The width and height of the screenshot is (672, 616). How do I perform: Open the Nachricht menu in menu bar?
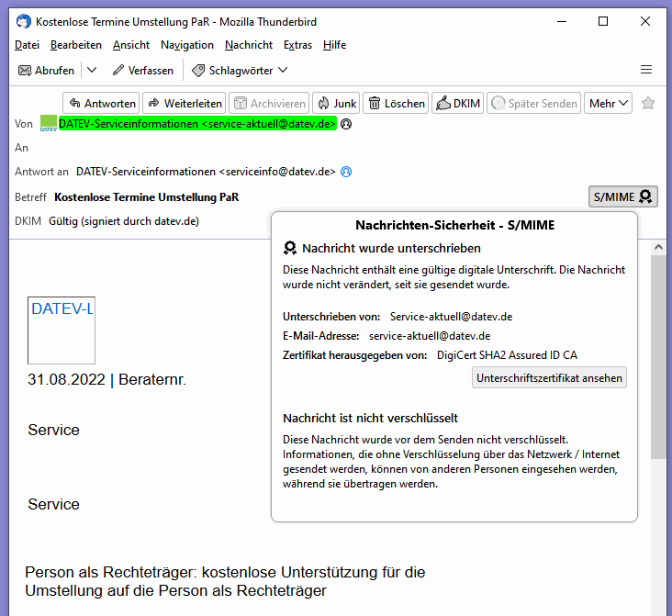click(x=248, y=45)
